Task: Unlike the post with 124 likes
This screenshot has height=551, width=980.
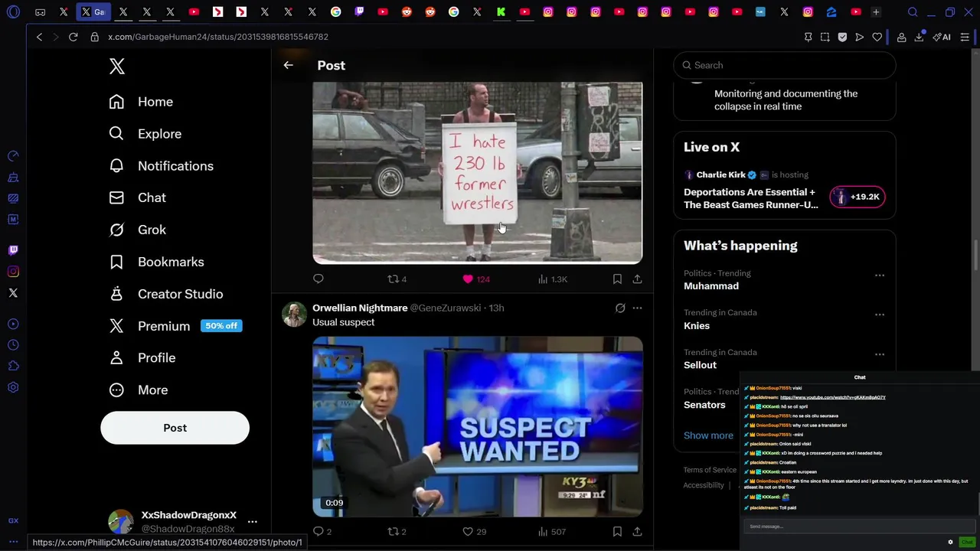Action: (x=475, y=279)
